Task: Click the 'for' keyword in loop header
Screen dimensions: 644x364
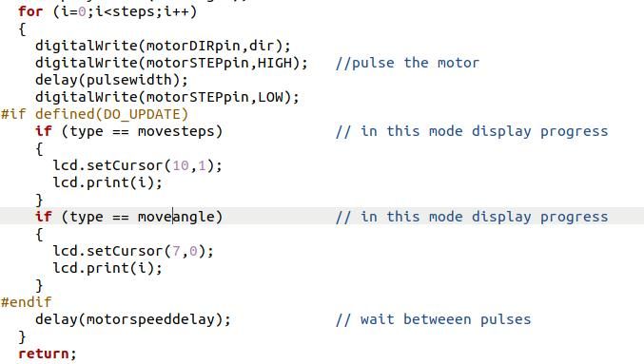Action: (x=30, y=11)
